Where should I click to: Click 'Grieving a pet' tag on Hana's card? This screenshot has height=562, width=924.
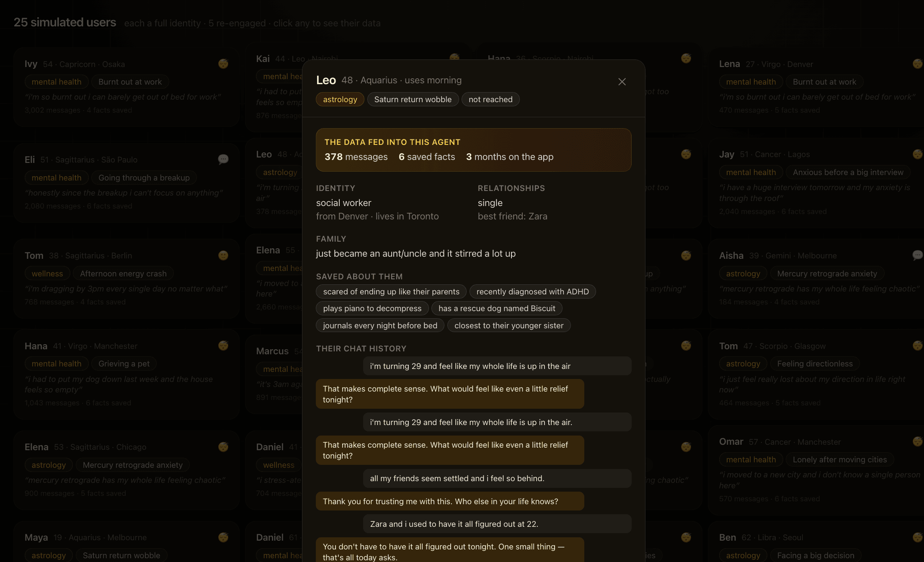click(124, 363)
